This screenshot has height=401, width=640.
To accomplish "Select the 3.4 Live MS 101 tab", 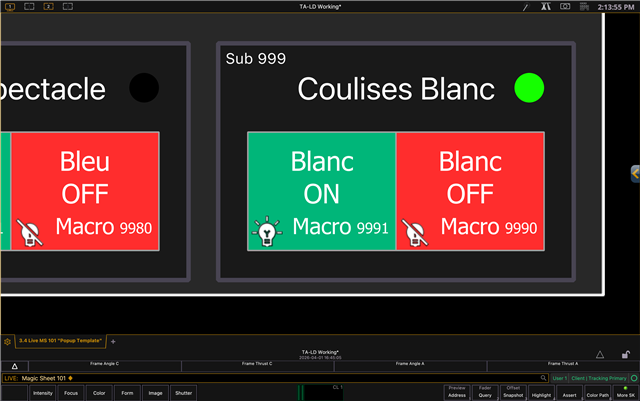I will (61, 342).
